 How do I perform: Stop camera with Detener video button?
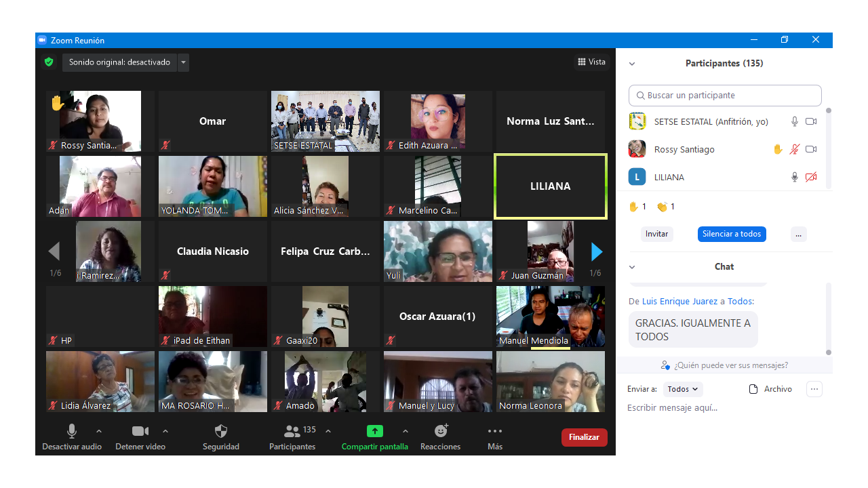tap(140, 436)
